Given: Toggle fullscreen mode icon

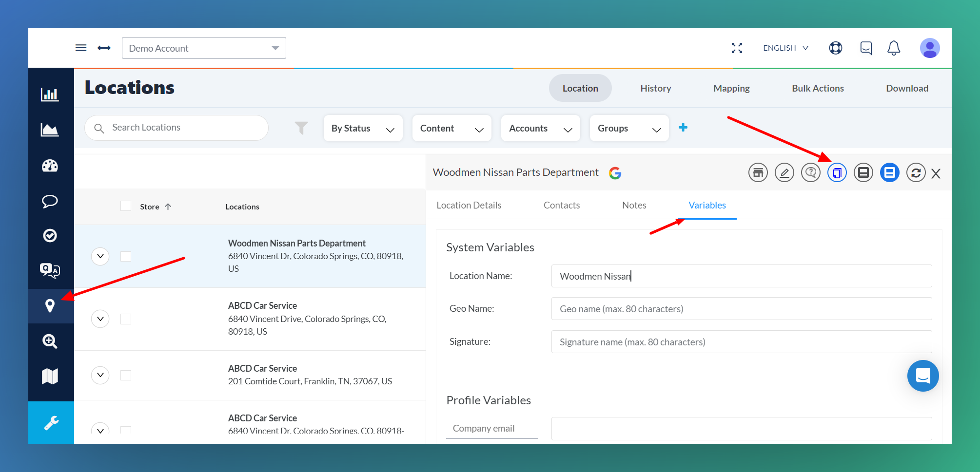Looking at the screenshot, I should 737,48.
